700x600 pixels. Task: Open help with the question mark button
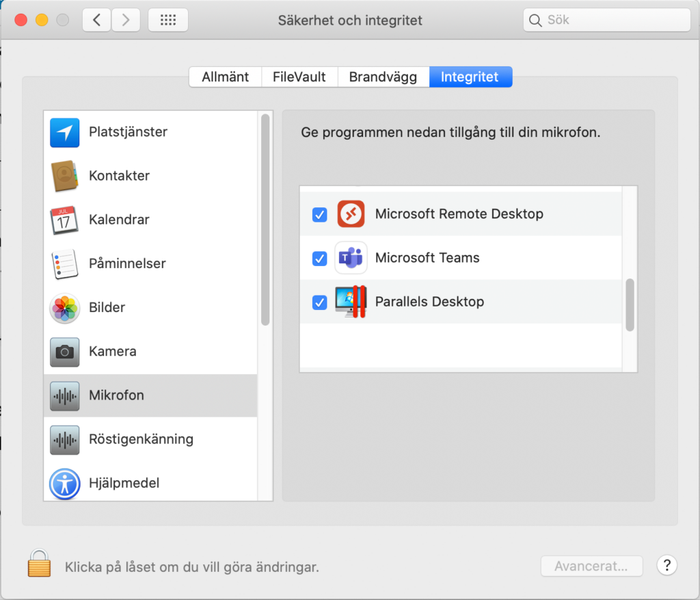[667, 566]
